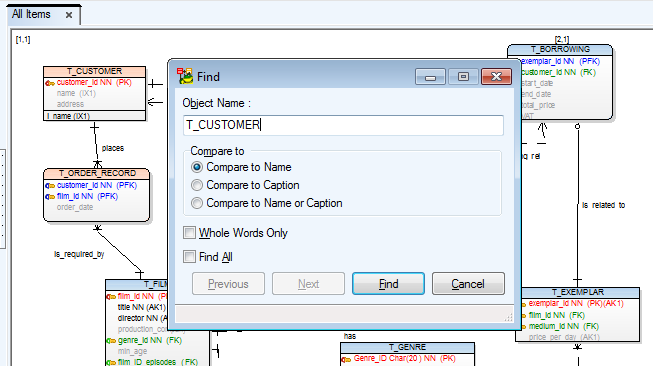653x366 pixels.
Task: Click the Find dialog frog icon
Action: pos(185,76)
